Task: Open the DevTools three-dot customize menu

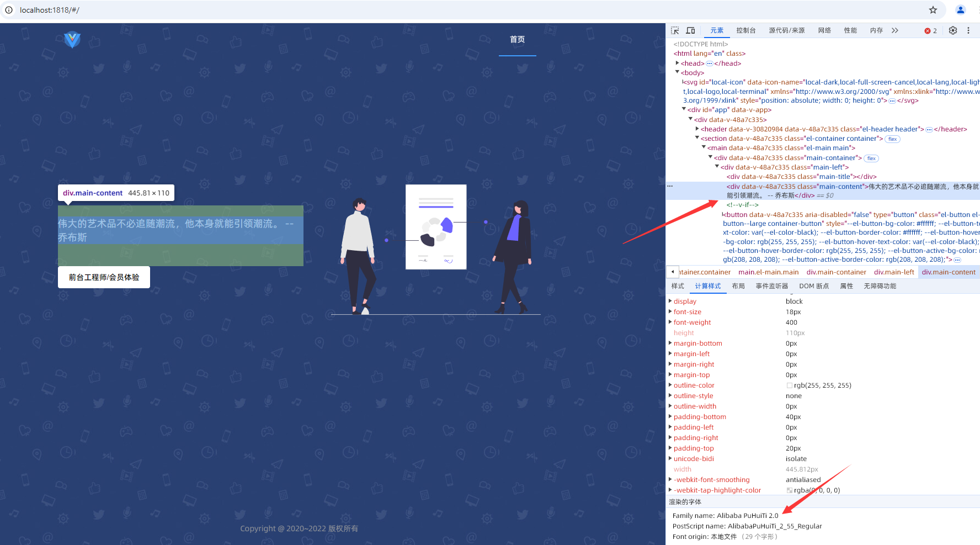Action: click(x=968, y=30)
